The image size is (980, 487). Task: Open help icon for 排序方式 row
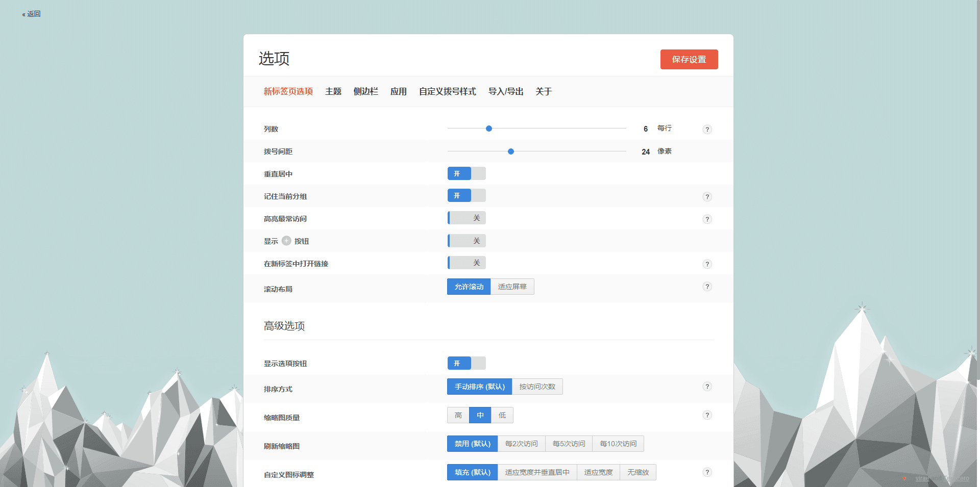click(x=707, y=387)
